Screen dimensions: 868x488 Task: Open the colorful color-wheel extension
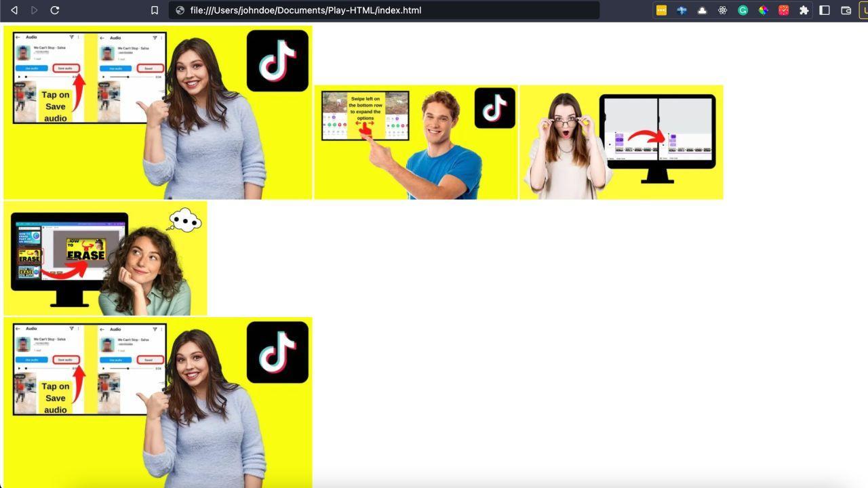click(763, 10)
